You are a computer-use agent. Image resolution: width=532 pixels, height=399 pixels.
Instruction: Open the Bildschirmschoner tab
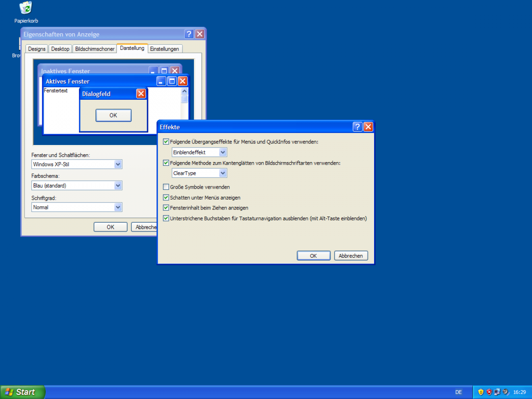(95, 49)
